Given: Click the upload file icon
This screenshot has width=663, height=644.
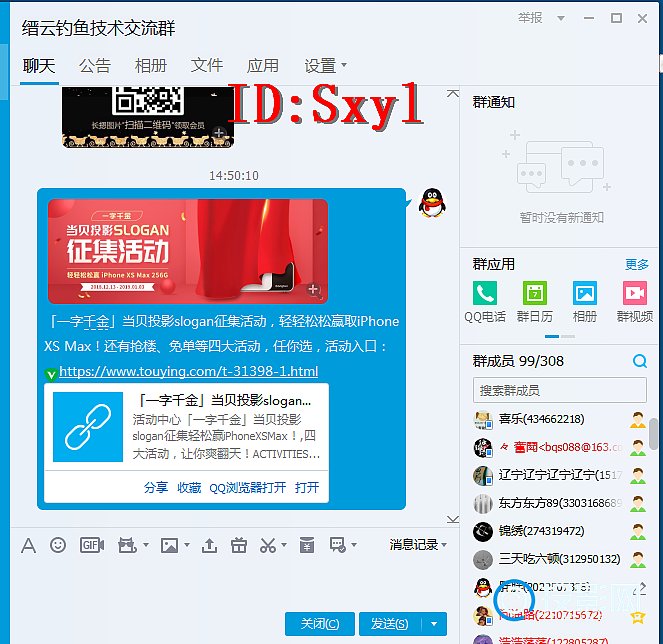Looking at the screenshot, I should (x=209, y=545).
